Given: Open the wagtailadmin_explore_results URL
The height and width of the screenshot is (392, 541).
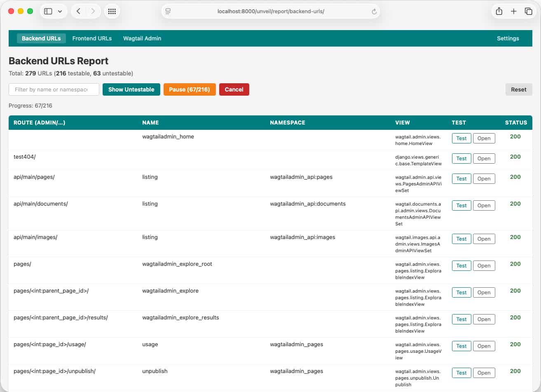Looking at the screenshot, I should 484,319.
